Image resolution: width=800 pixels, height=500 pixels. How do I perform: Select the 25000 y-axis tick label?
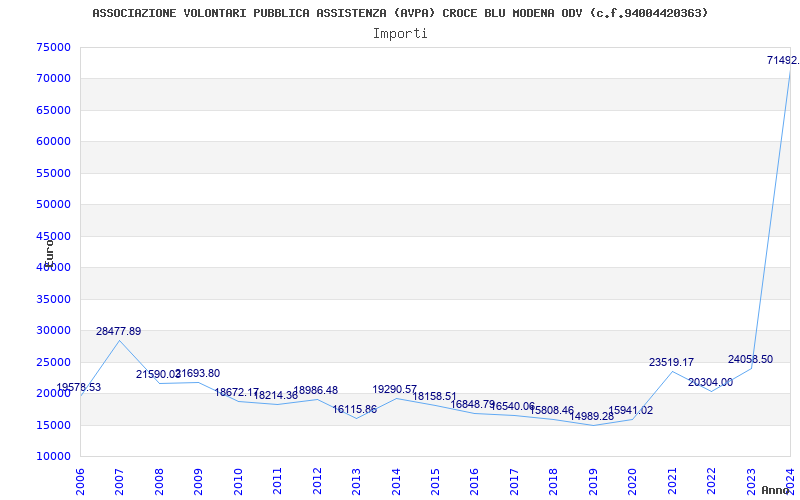54,362
